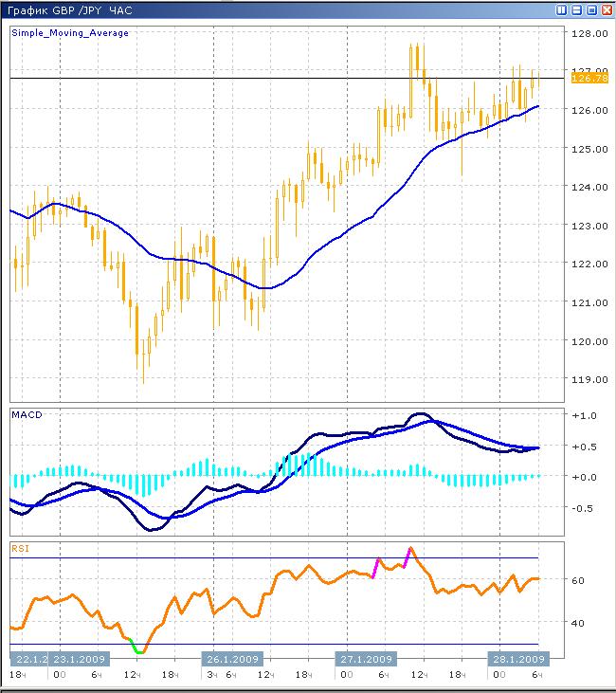Click the green oversold RSI segment

[x=138, y=650]
